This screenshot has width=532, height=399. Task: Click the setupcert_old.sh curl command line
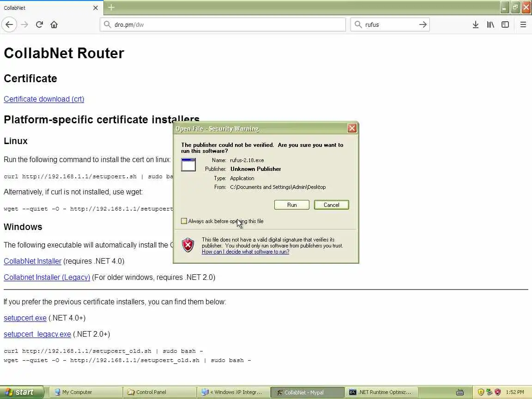tap(103, 351)
